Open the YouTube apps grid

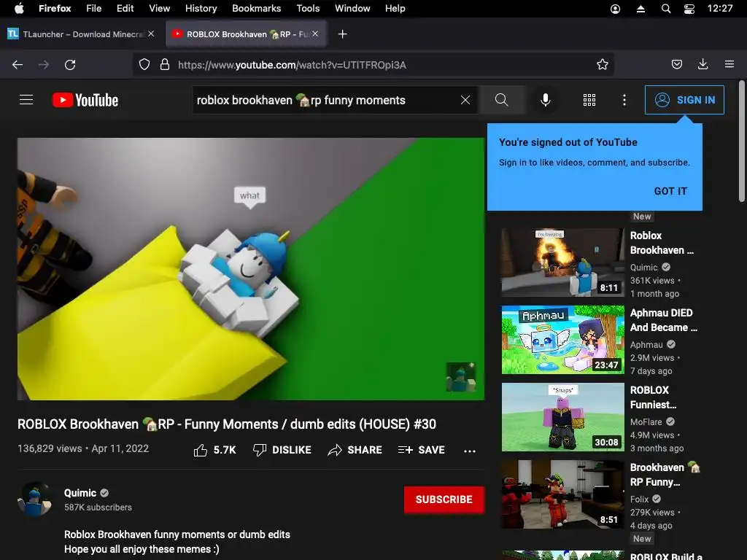tap(589, 100)
